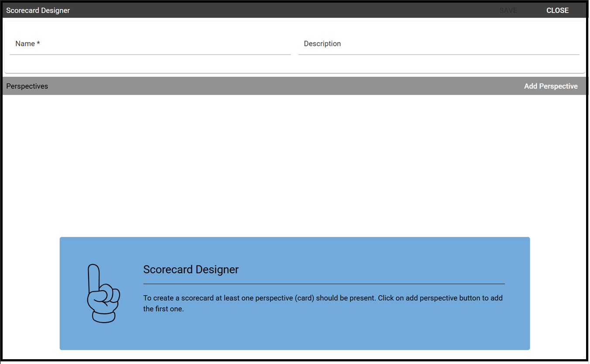The image size is (590, 364).
Task: Click the instruction text about adding perspectives
Action: click(x=323, y=303)
